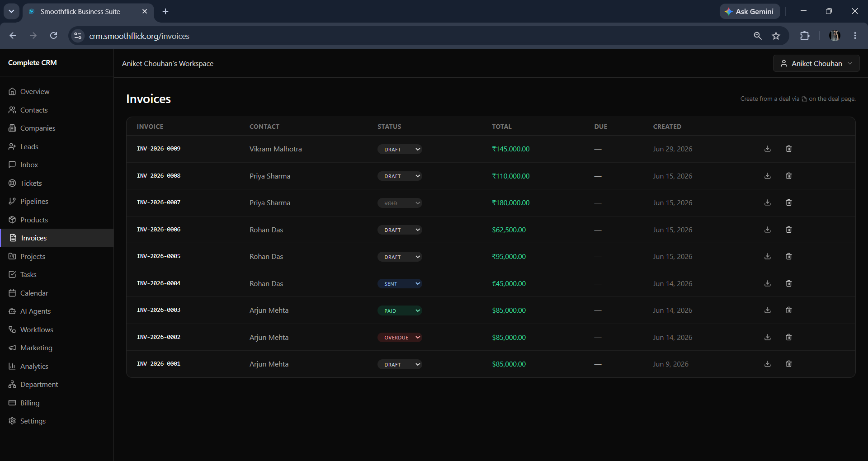Open the Chrome three-dot menu
This screenshot has height=461, width=868.
click(x=855, y=36)
